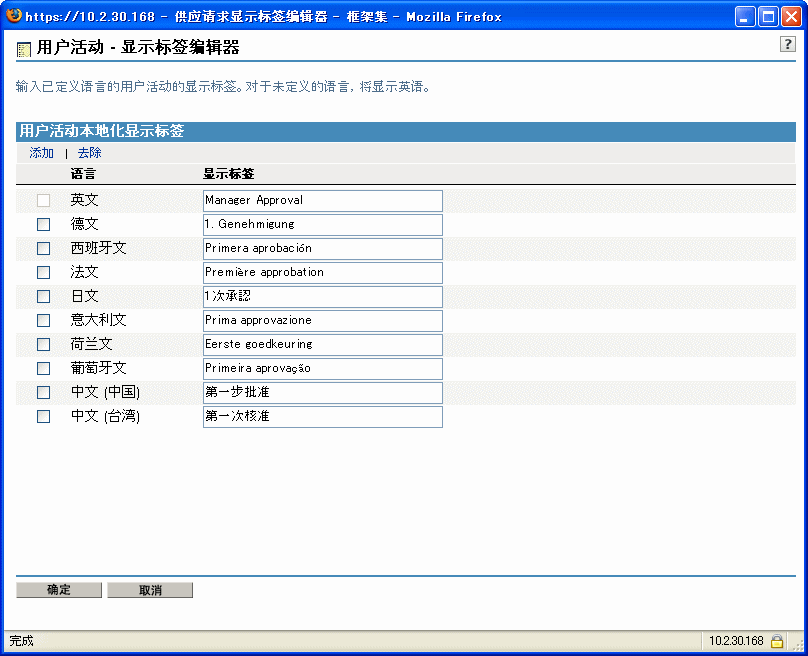
Task: Click the Firefox icon in the title bar
Action: (x=14, y=15)
